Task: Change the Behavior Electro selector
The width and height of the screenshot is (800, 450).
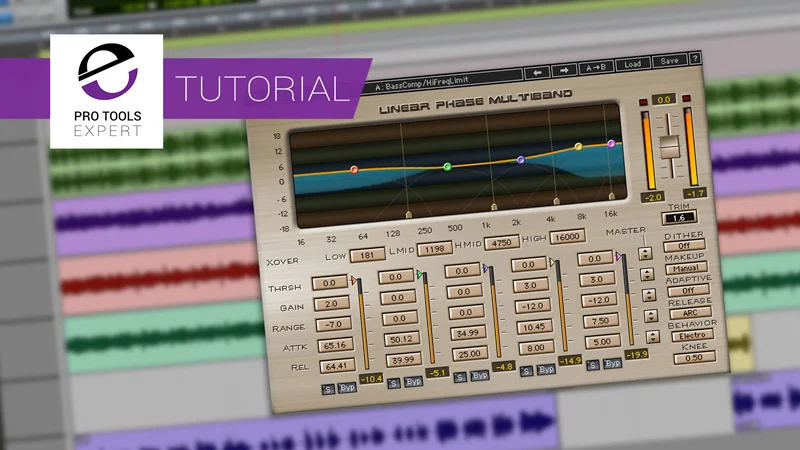Action: pyautogui.click(x=693, y=335)
